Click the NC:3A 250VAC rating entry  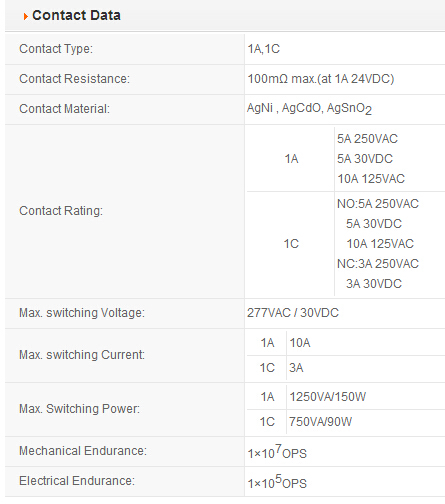[378, 264]
